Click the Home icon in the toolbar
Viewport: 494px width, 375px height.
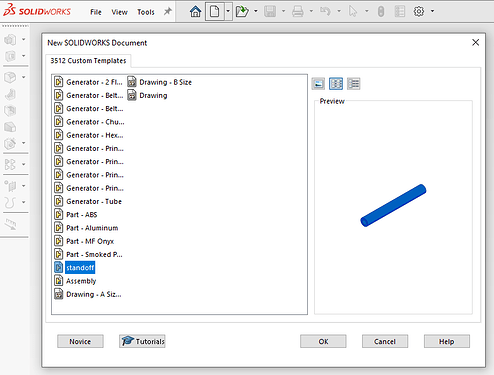pos(195,12)
